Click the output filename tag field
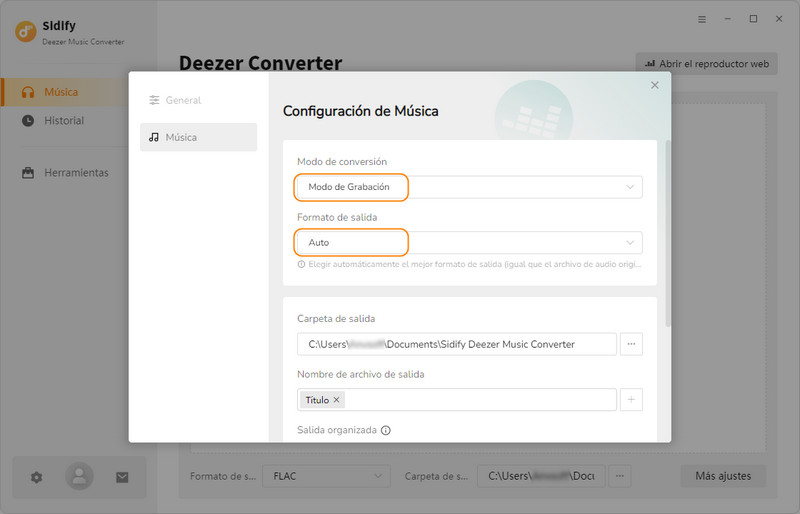This screenshot has height=514, width=800. 457,400
